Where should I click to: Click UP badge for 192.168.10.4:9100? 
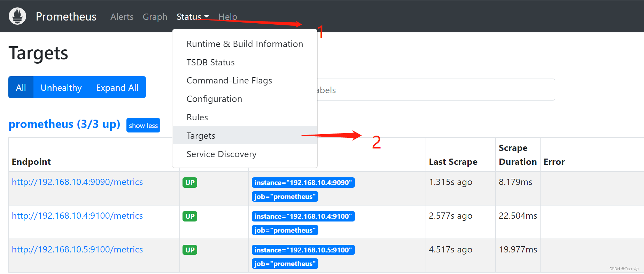click(190, 216)
